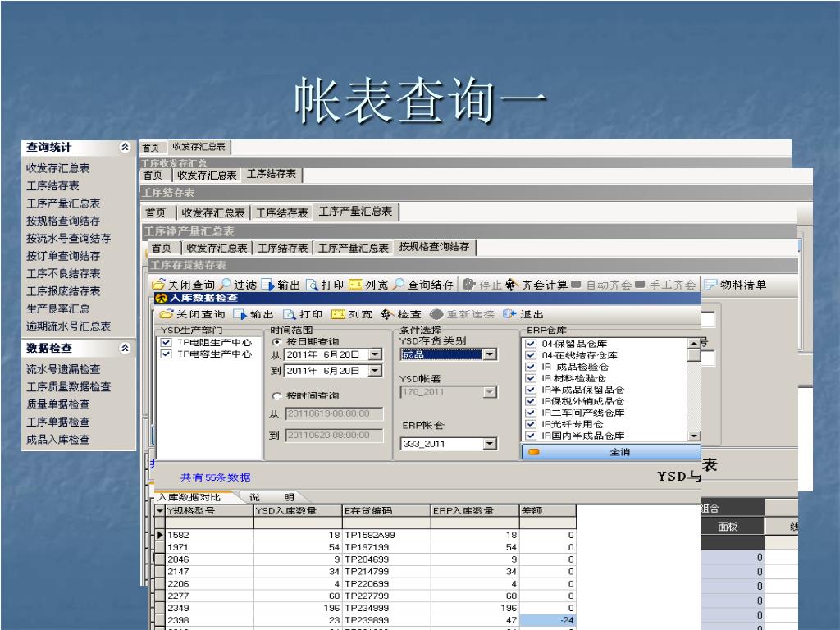Viewport: 840px width, 630px height.
Task: Open ERP帐套 333_2011 dropdown
Action: coord(490,444)
